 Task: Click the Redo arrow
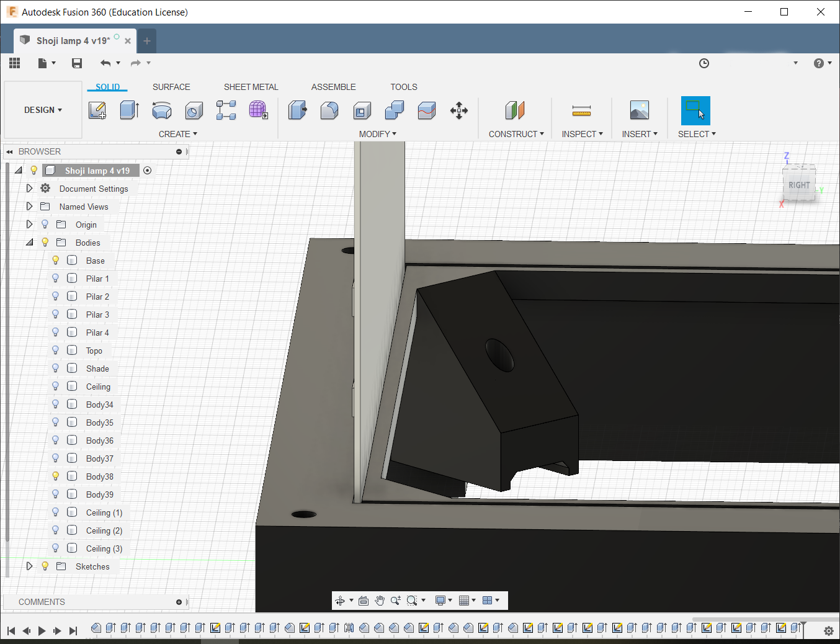tap(136, 63)
